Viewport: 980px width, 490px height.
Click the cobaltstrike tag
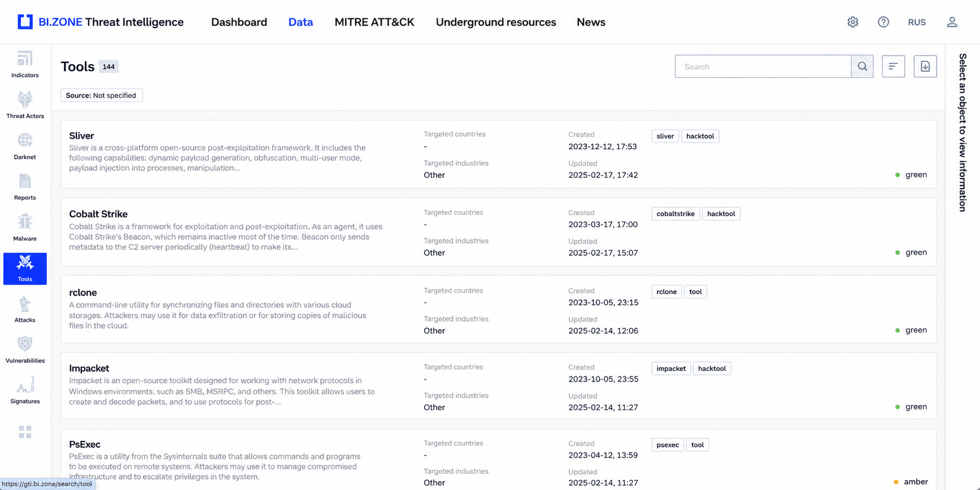pyautogui.click(x=676, y=214)
